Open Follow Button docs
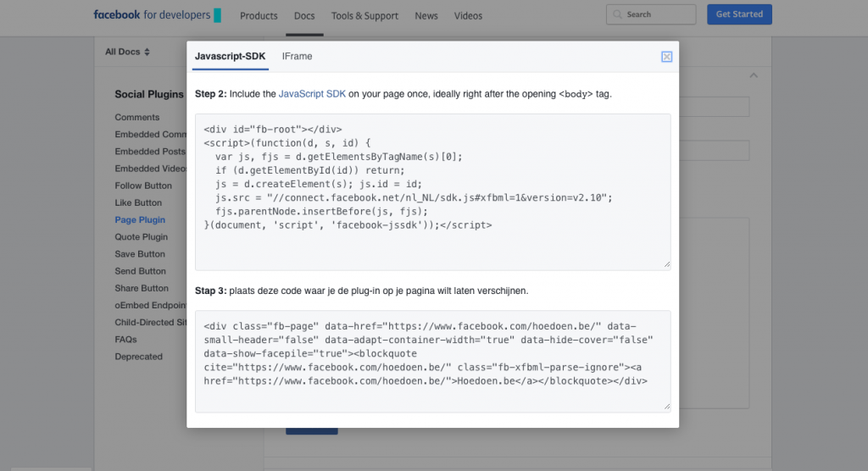868x471 pixels. tap(143, 186)
